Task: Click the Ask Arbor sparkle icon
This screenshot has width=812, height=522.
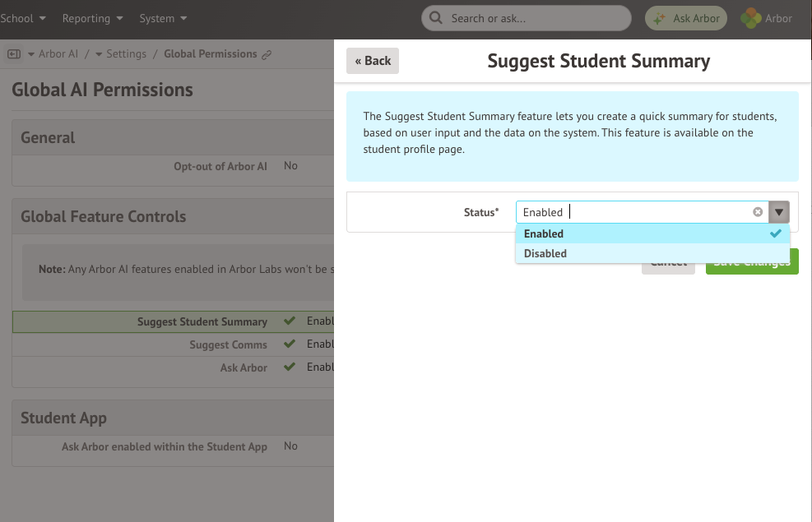Action: (658, 18)
